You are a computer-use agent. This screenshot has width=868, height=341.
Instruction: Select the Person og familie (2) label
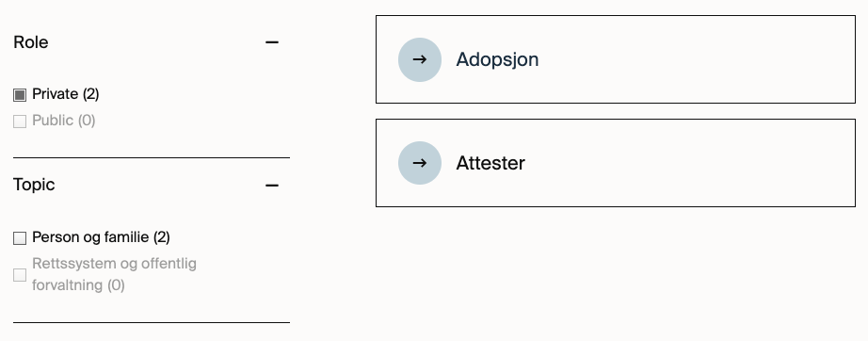(101, 237)
